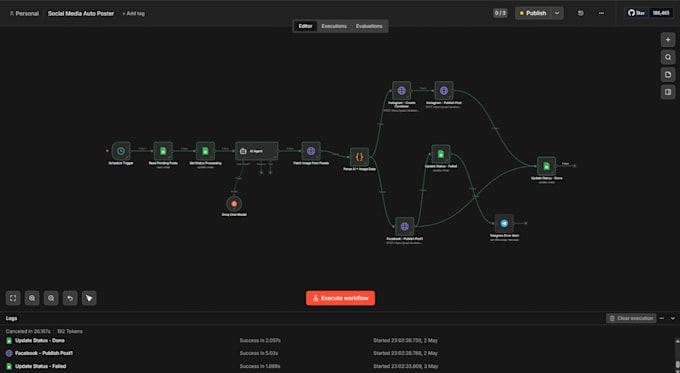
Task: Open the Fetch Image from Pexels node
Action: click(x=311, y=151)
